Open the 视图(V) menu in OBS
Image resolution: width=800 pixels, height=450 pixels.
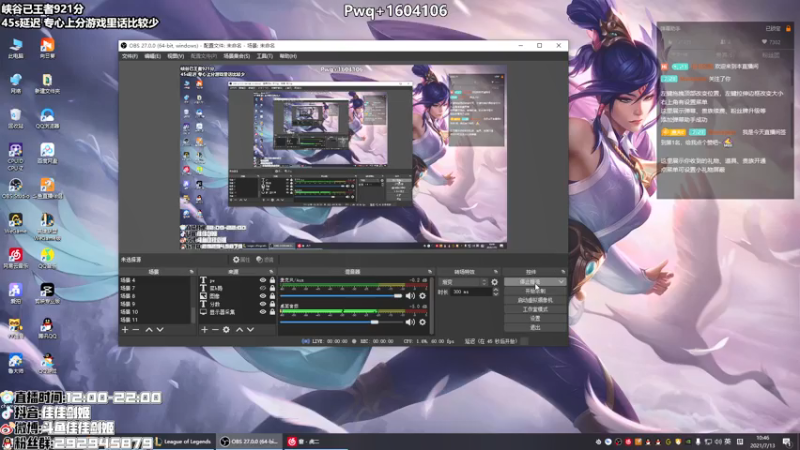point(176,56)
